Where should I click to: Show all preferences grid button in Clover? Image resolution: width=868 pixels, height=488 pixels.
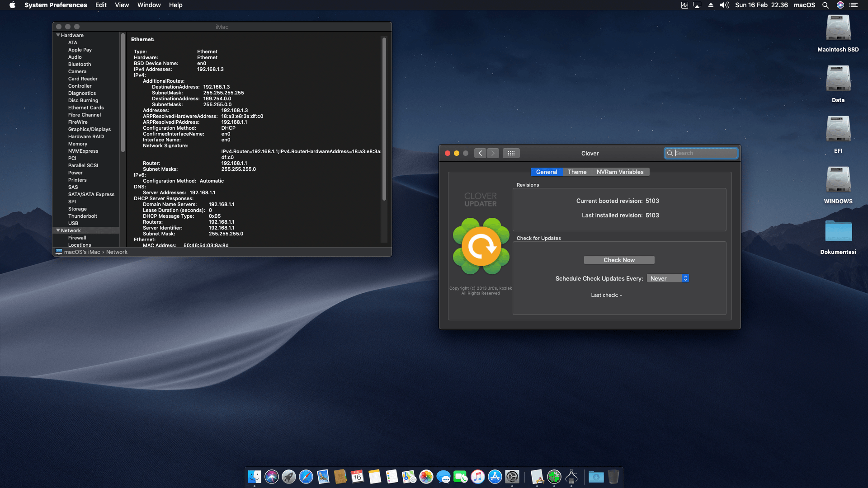click(x=511, y=153)
